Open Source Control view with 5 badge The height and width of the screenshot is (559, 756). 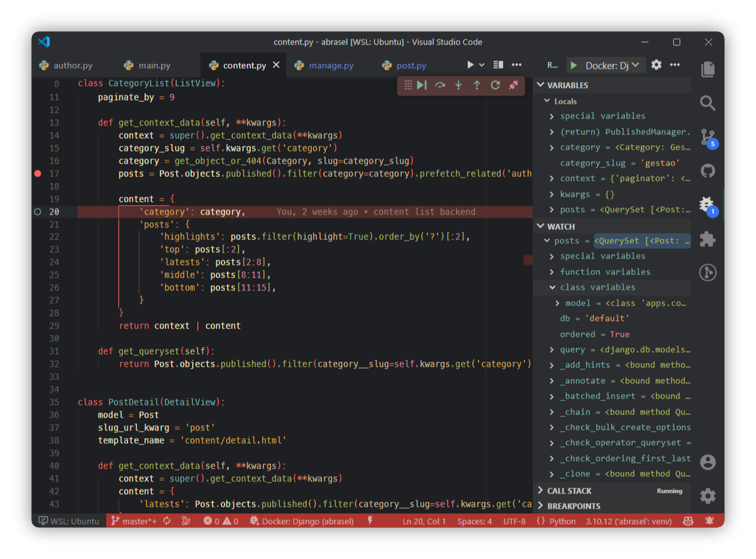tap(708, 138)
